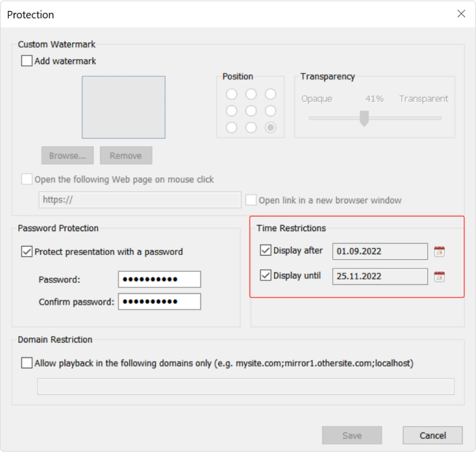Select top-right watermark position
This screenshot has height=452, width=476.
coord(271,94)
